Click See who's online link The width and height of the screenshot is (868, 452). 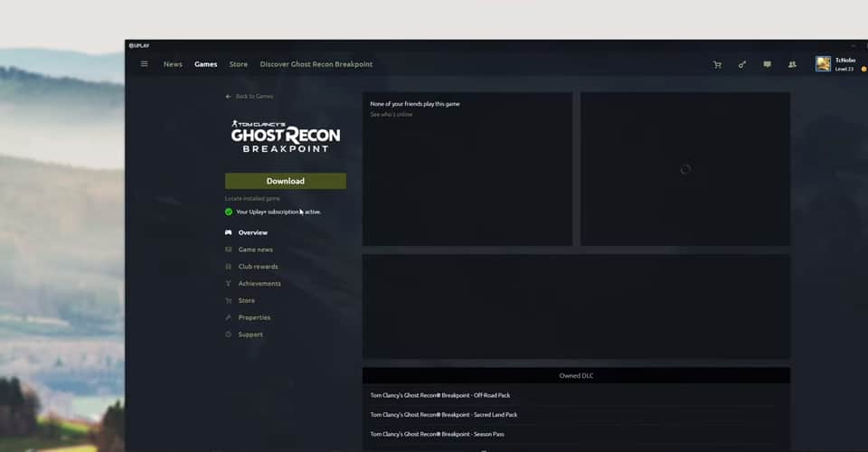click(392, 115)
